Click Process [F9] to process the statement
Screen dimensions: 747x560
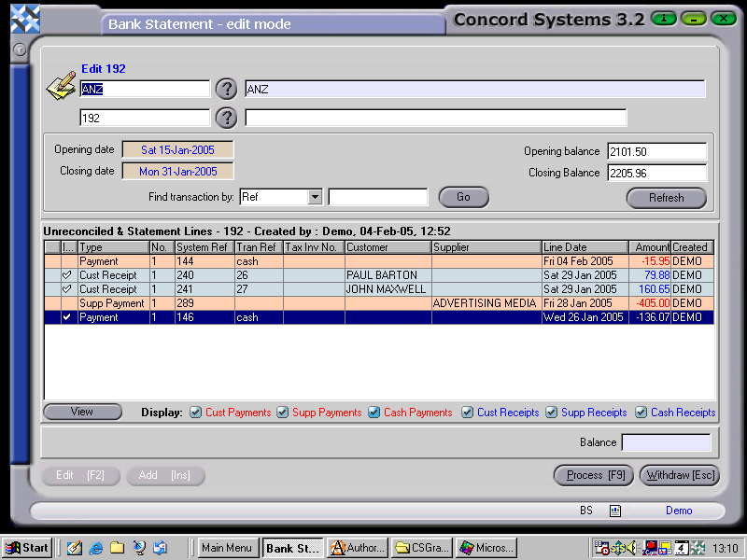pyautogui.click(x=593, y=475)
